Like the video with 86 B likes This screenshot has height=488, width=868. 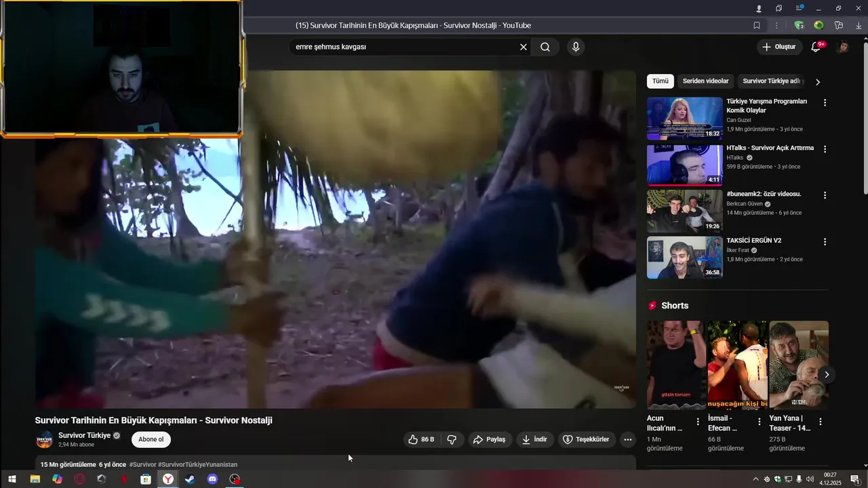pyautogui.click(x=421, y=439)
